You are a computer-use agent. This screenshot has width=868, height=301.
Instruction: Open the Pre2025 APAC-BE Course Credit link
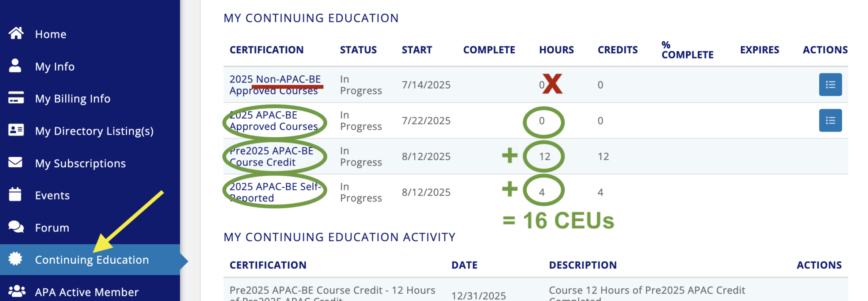272,156
